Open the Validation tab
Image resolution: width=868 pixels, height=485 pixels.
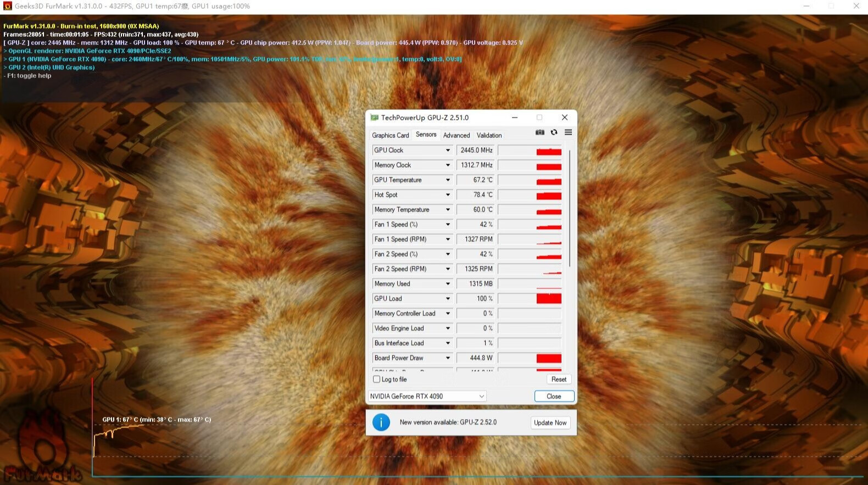pyautogui.click(x=489, y=135)
